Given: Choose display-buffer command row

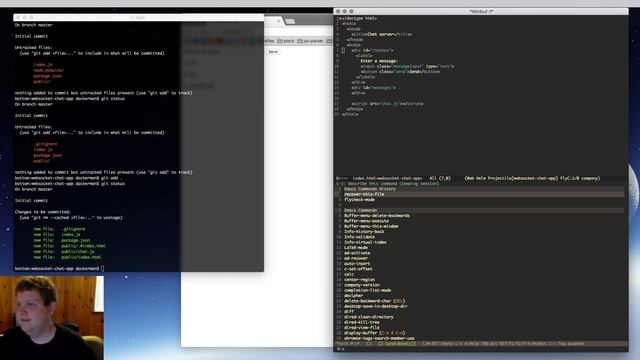Looking at the screenshot, I should coord(375,333).
